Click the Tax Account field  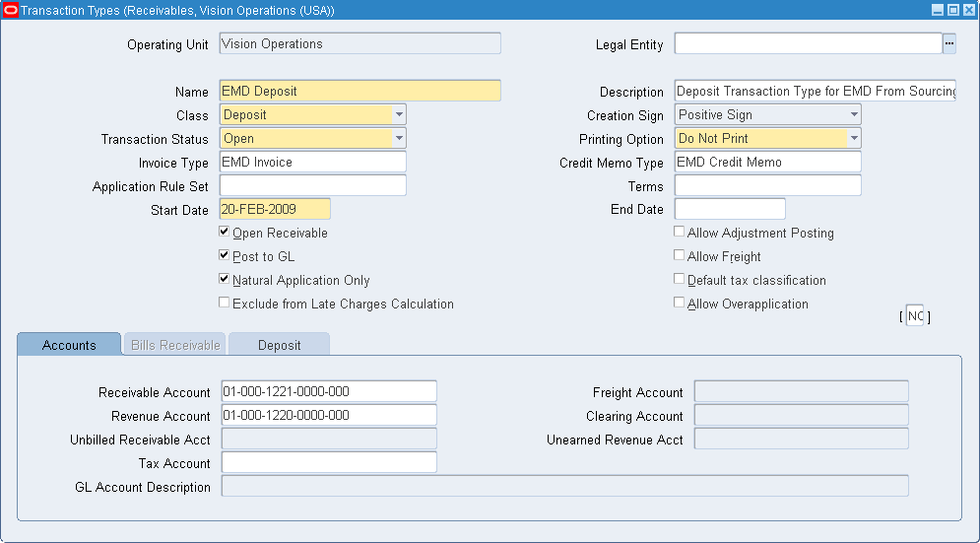click(329, 463)
